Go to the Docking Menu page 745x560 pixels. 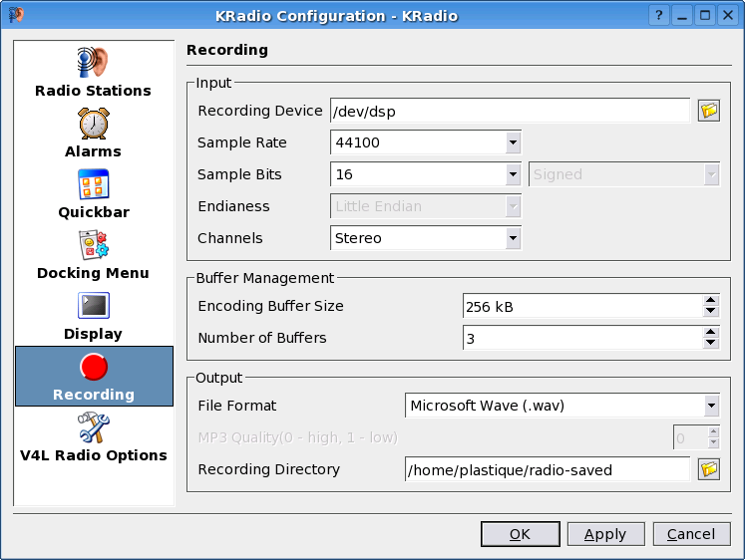coord(94,254)
